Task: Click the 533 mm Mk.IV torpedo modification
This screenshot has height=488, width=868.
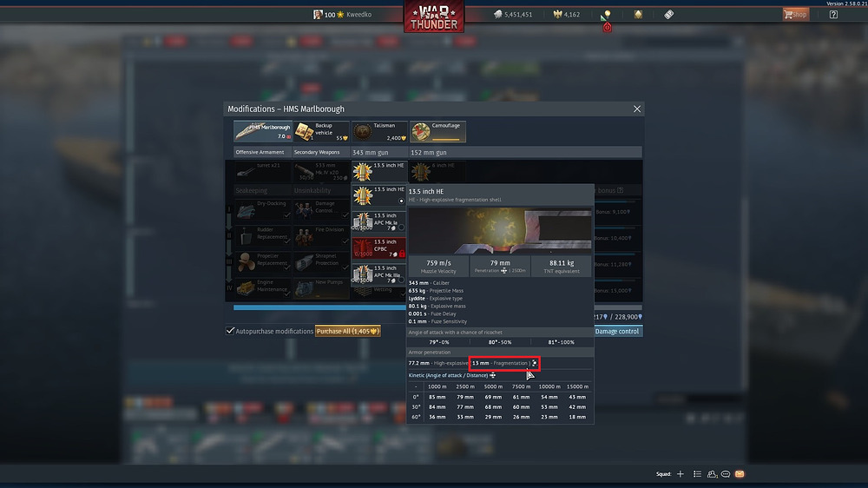Action: tap(321, 172)
